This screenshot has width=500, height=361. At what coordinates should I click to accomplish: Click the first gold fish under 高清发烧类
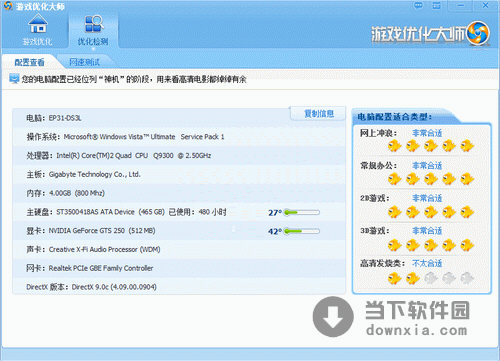pos(395,278)
